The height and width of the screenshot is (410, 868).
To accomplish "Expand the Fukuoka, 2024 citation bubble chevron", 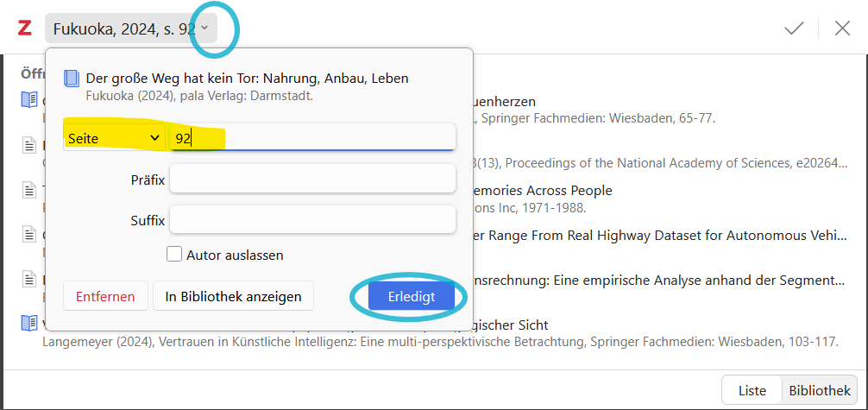I will tap(204, 28).
